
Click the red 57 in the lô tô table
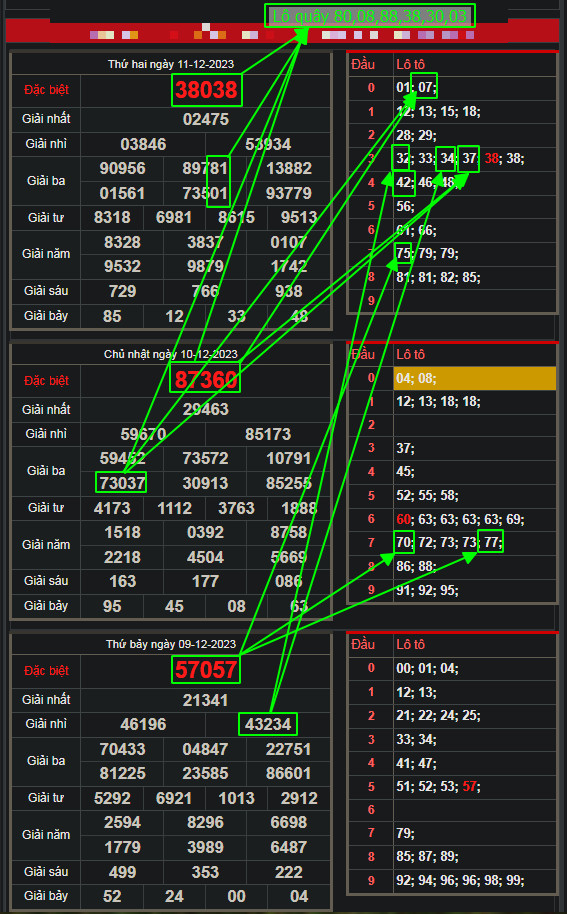470,786
